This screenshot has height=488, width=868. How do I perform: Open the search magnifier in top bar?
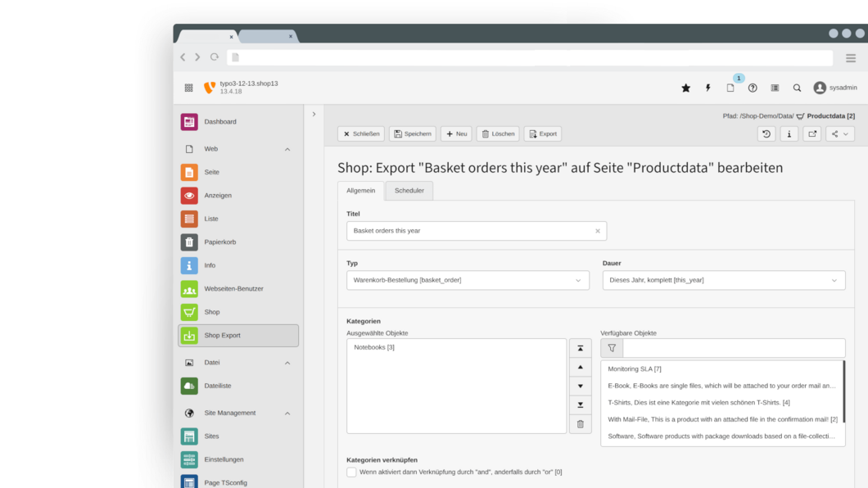click(x=797, y=88)
